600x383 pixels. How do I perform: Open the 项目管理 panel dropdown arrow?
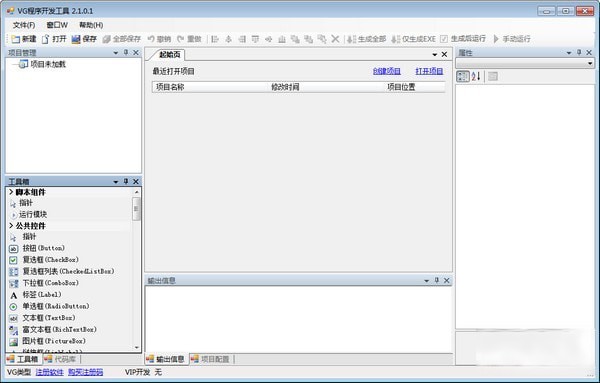[116, 53]
